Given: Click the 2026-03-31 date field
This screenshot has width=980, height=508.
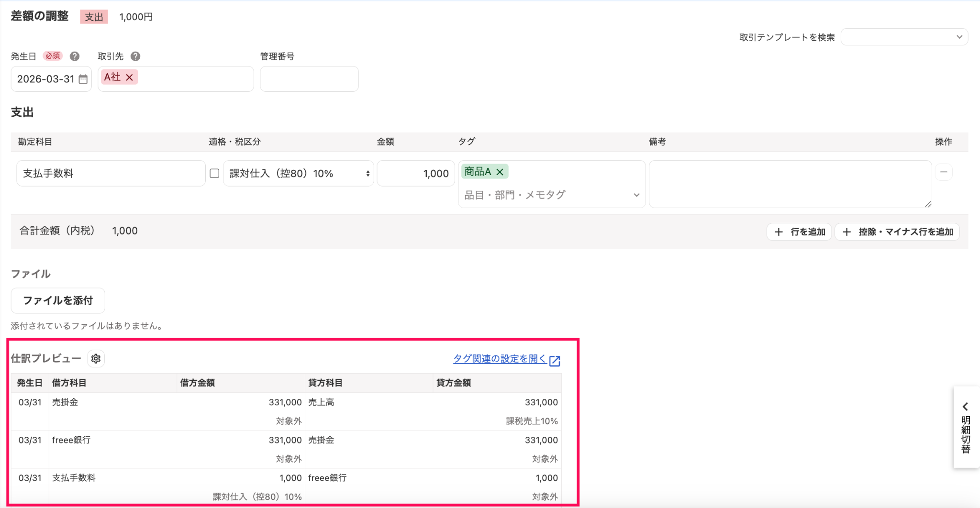Looking at the screenshot, I should [51, 79].
